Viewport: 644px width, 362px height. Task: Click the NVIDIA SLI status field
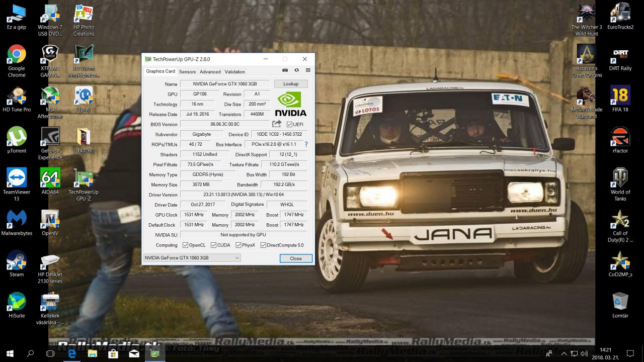tap(244, 235)
